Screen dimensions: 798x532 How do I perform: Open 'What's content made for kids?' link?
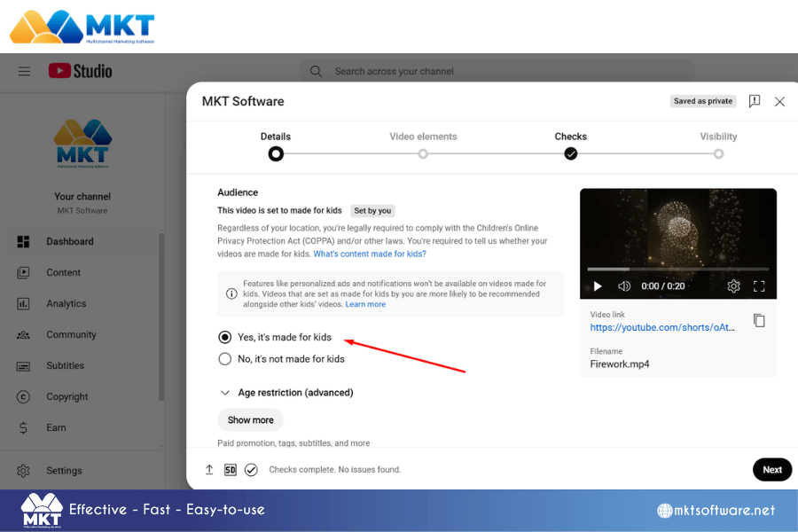tap(370, 254)
